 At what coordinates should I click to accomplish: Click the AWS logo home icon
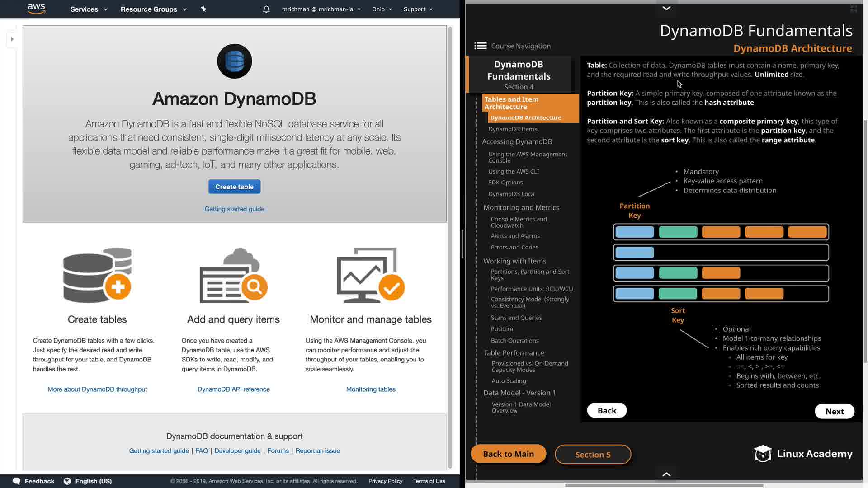coord(36,9)
